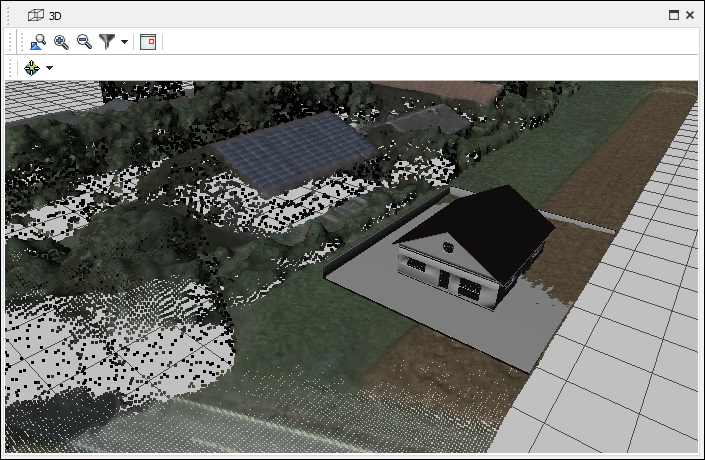This screenshot has width=705, height=460.
Task: Click the wireframe cube icon in the title
Action: 36,16
